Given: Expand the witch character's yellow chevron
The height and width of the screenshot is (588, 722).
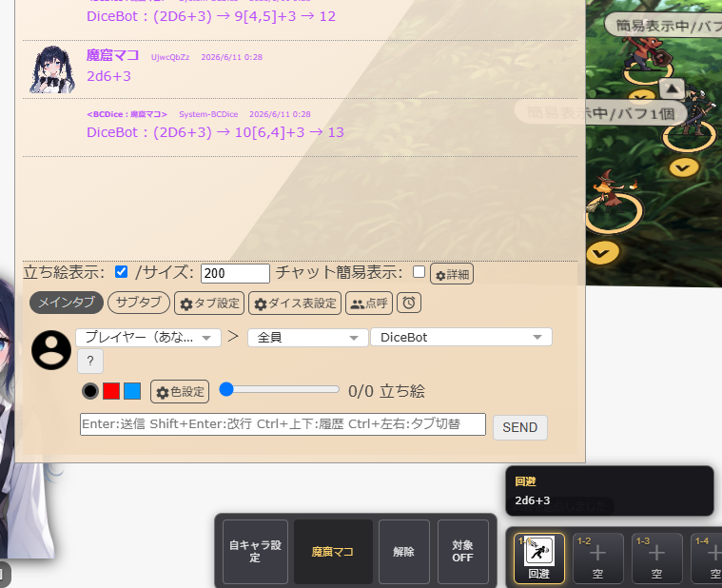Looking at the screenshot, I should coord(602,252).
